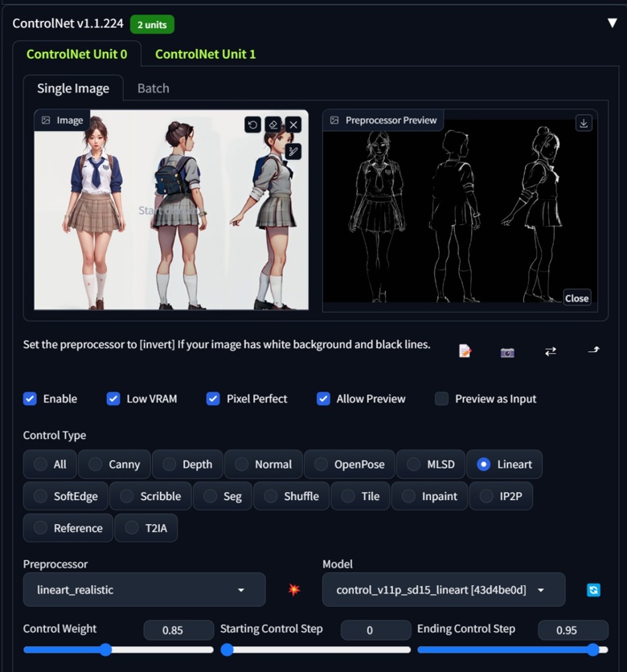Viewport: 627px width, 672px height.
Task: Switch to ControlNet Unit 0 tab
Action: click(x=76, y=54)
